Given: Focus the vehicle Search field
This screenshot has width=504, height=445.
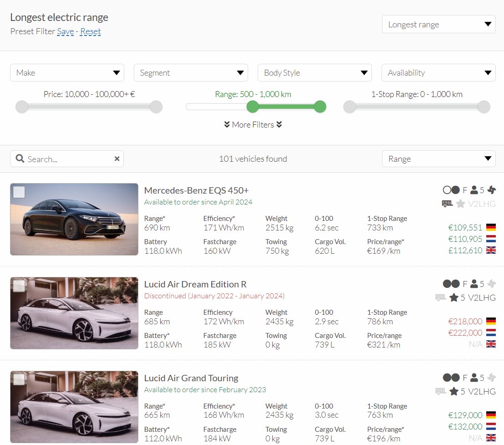Looking at the screenshot, I should click(67, 159).
